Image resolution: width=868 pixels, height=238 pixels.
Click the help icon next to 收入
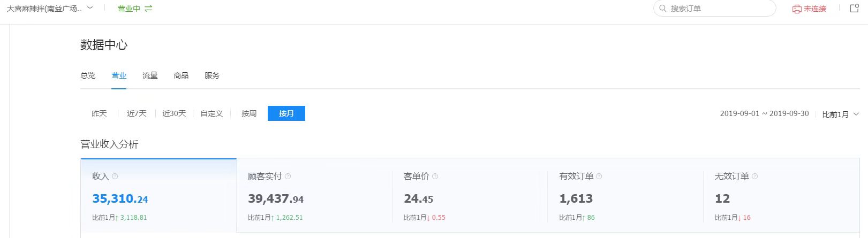[x=115, y=176]
